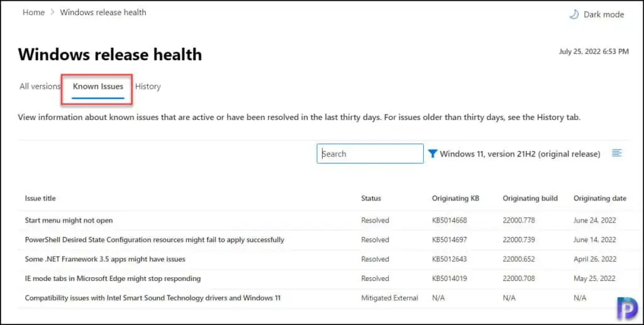Click KB5014668 cell
This screenshot has width=644, height=325.
point(449,221)
